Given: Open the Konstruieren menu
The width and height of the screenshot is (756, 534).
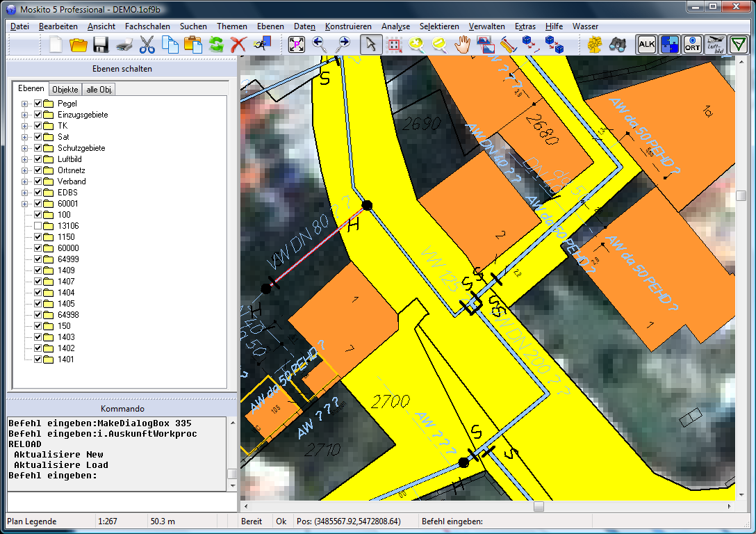Looking at the screenshot, I should coord(347,26).
